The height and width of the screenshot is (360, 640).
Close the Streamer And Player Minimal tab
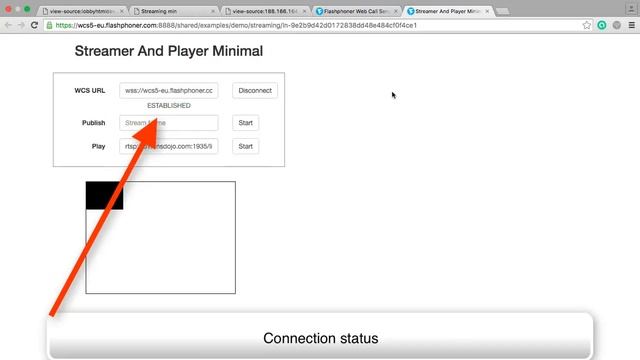click(487, 11)
